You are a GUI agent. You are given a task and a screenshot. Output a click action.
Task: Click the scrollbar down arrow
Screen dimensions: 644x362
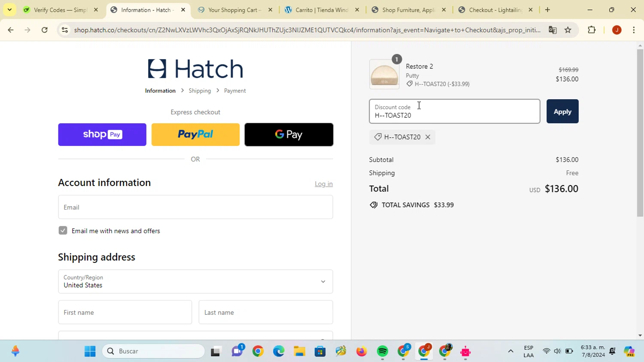pos(640,336)
